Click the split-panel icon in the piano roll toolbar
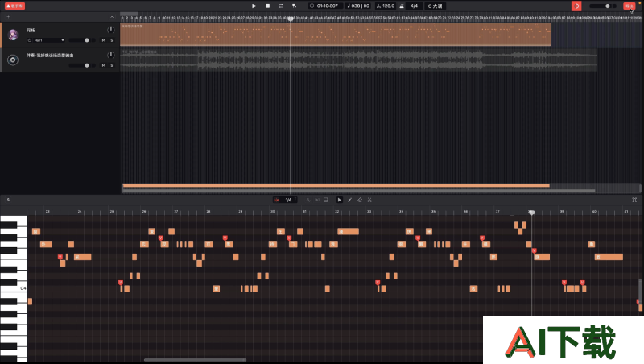The image size is (644, 364). coord(326,200)
